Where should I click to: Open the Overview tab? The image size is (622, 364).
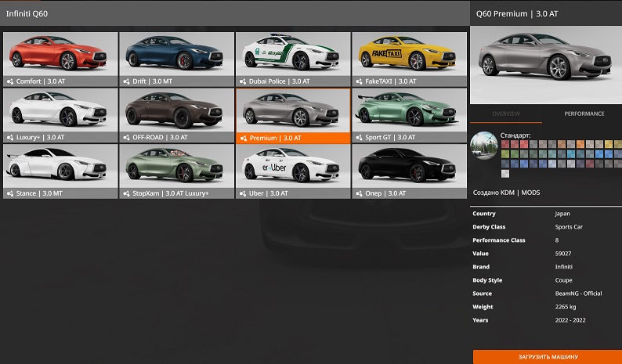tap(506, 114)
